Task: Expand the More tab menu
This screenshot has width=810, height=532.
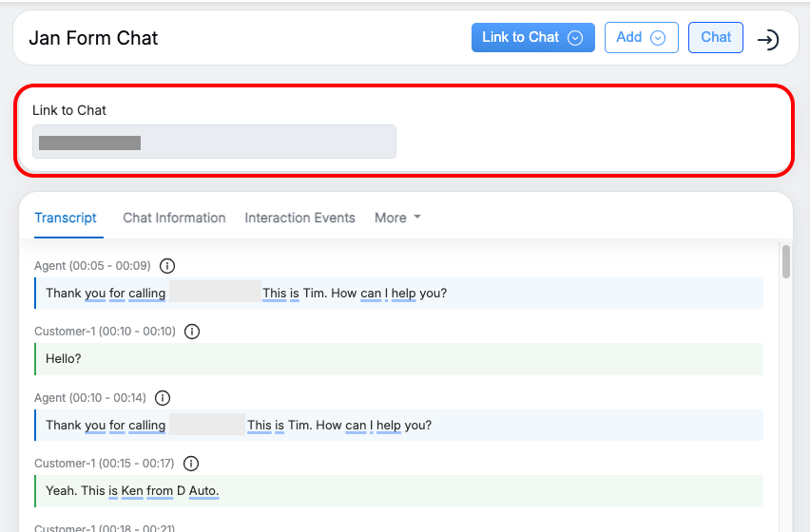Action: tap(397, 218)
